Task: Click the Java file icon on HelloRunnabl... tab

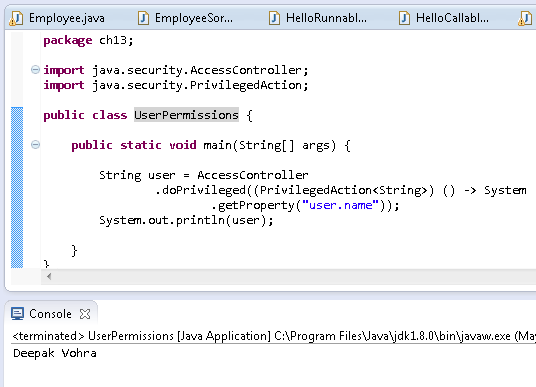Action: (274, 18)
